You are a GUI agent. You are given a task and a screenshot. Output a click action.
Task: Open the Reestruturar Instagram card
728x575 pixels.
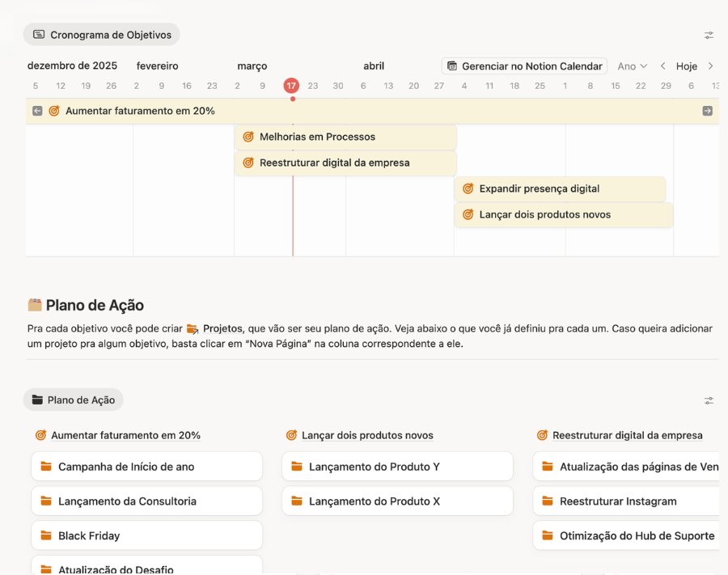tap(618, 501)
